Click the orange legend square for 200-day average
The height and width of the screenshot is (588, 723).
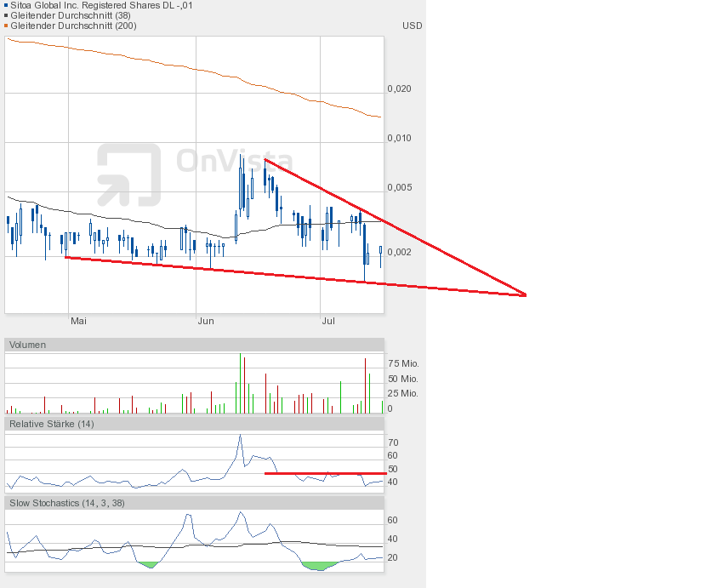(6, 26)
